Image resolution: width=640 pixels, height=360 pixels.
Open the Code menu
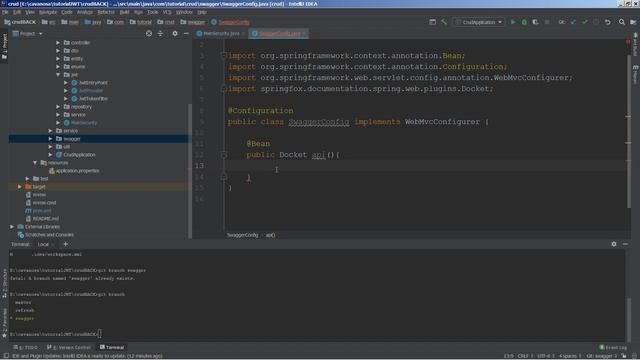(67, 12)
